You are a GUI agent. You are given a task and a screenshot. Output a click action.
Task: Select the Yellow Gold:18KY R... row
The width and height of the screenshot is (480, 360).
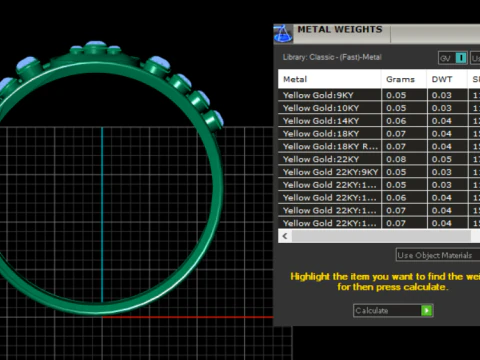379,146
